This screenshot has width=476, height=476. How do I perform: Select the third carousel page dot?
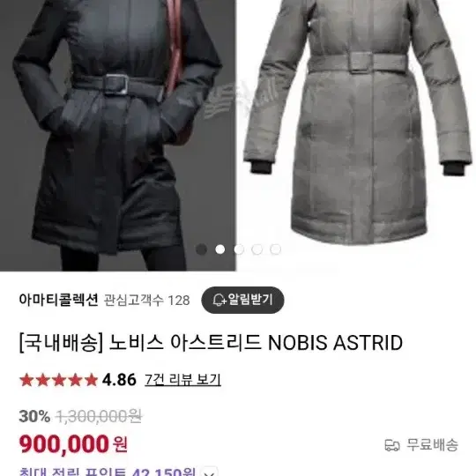tap(239, 249)
